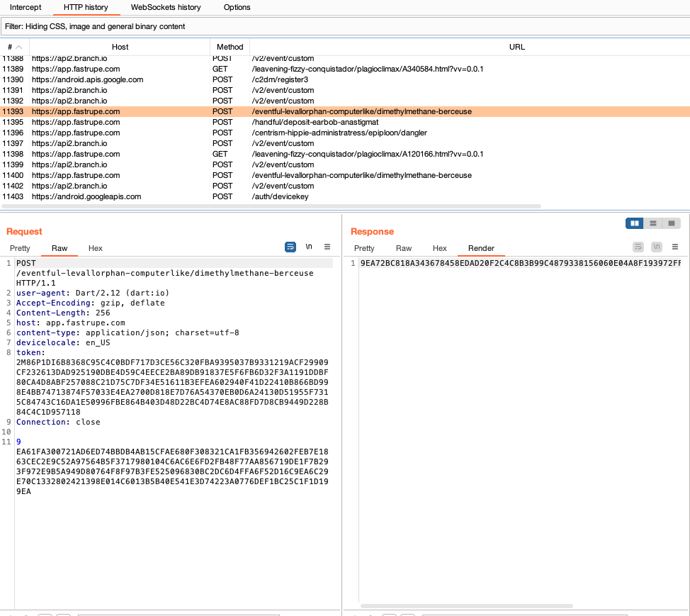Select history row 11400
The width and height of the screenshot is (690, 616).
coord(345,175)
